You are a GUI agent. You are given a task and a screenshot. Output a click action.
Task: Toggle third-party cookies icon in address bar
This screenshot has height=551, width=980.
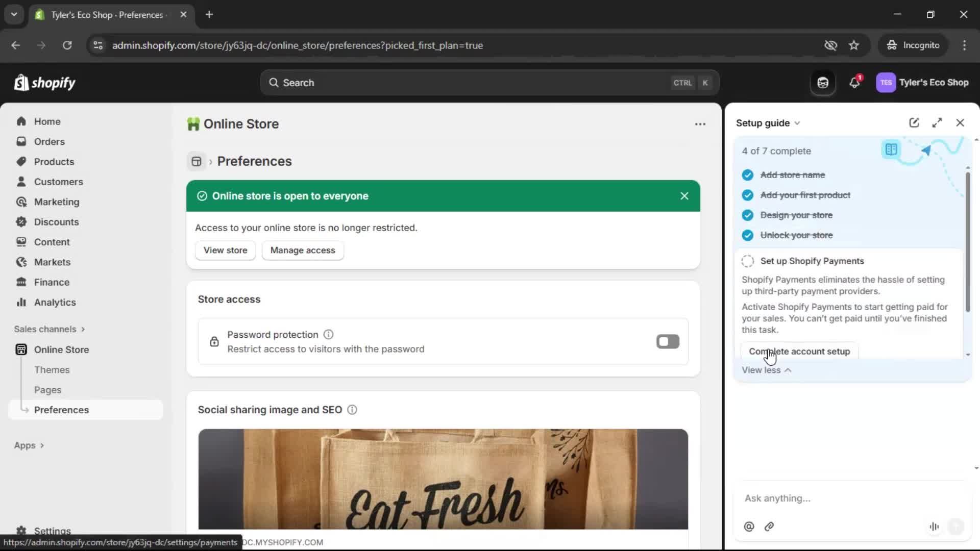click(x=830, y=45)
